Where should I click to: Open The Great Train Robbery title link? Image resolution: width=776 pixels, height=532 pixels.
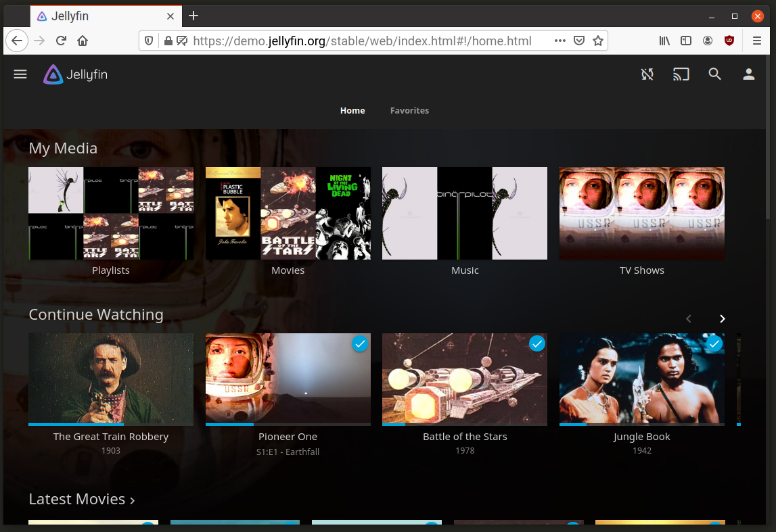111,437
